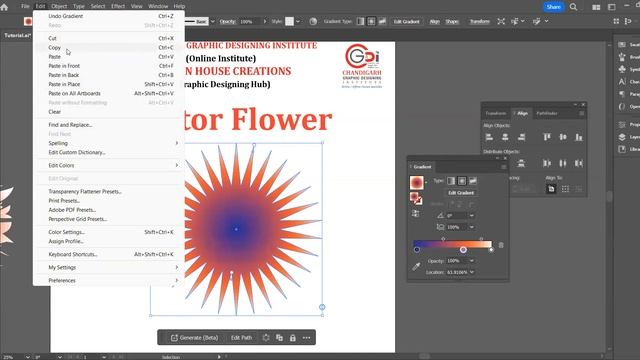This screenshot has height=360, width=640.
Task: Click the Reverse Gradient icon
Action: (416, 213)
